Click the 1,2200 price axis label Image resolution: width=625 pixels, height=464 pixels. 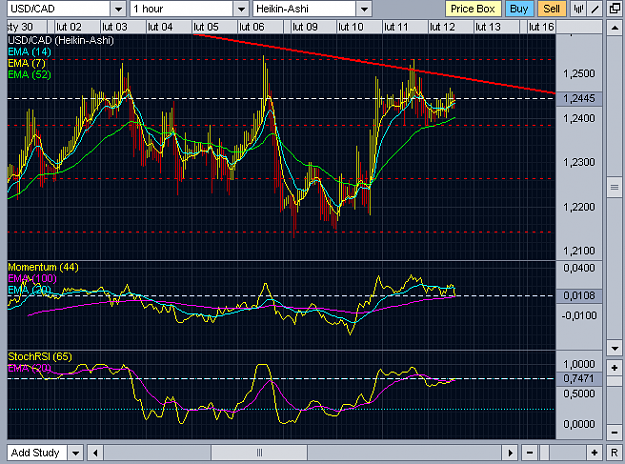point(579,207)
